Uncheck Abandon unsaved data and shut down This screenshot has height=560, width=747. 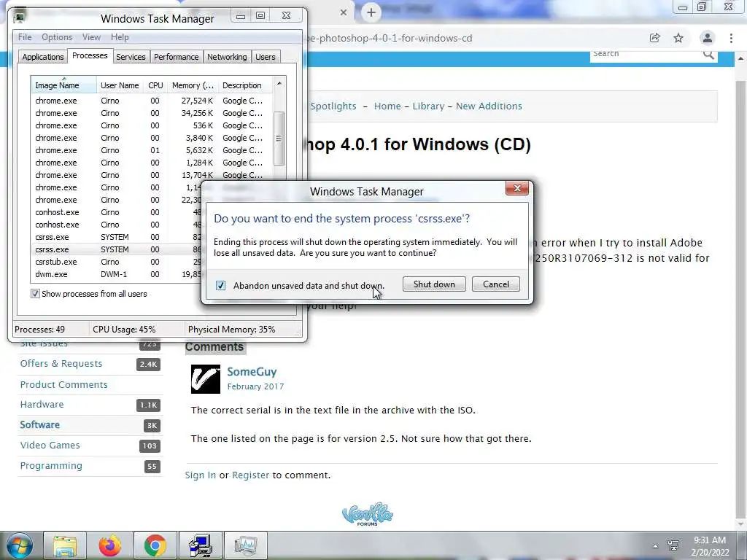point(220,285)
